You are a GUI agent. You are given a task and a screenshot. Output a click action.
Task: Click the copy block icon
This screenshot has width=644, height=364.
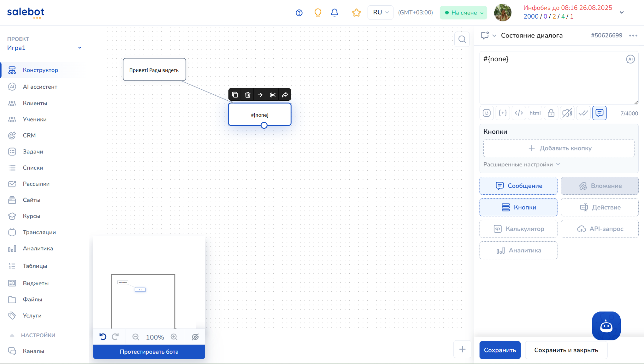click(235, 95)
